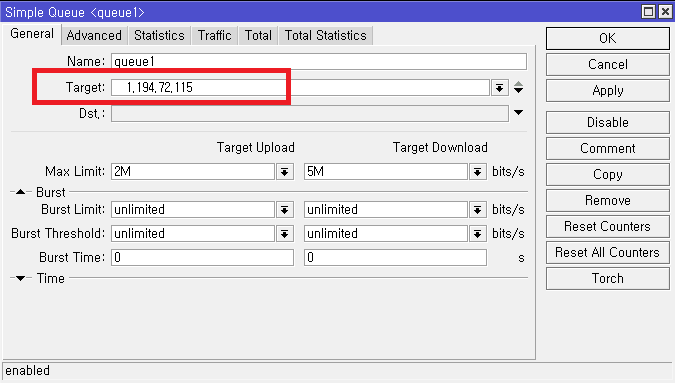Click the 'Target Upload' column heading
The image size is (675, 383).
tap(256, 147)
